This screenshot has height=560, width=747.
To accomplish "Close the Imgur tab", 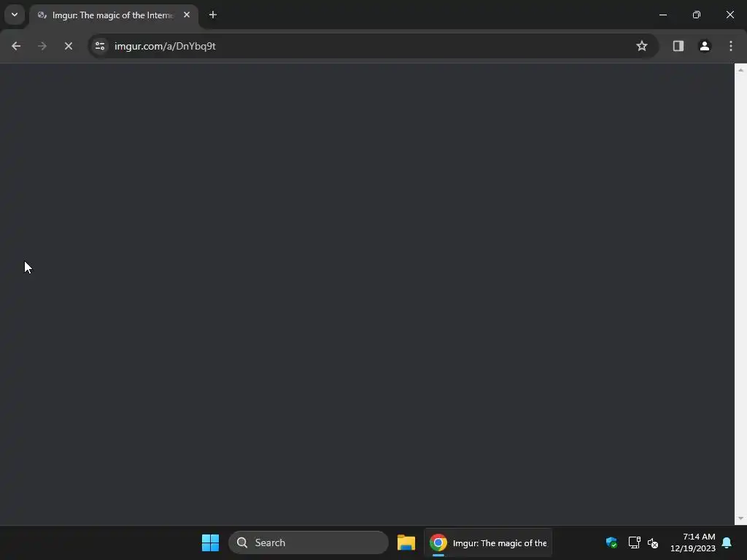I will 187,15.
